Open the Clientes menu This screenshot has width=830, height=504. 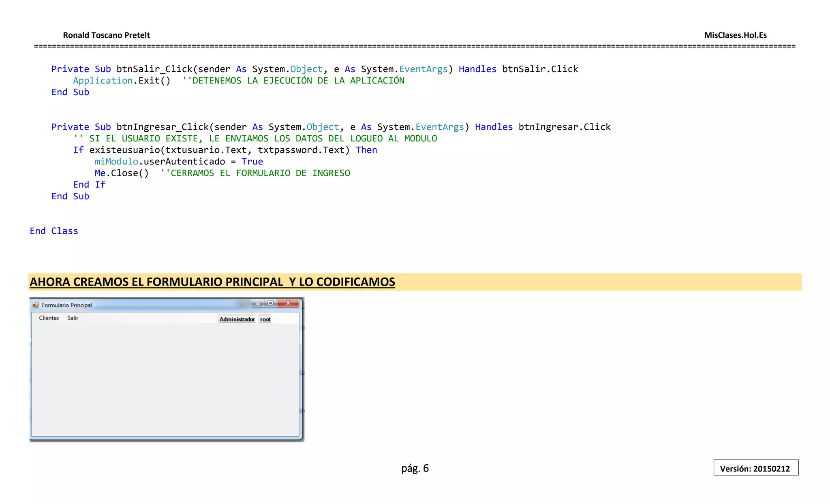click(49, 318)
